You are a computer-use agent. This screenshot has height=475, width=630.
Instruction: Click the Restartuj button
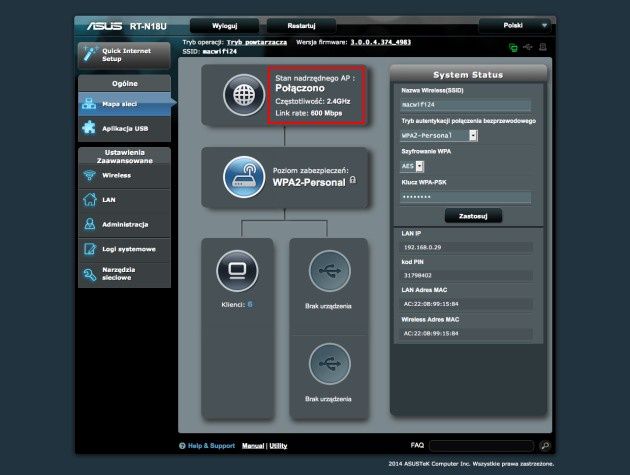[301, 26]
